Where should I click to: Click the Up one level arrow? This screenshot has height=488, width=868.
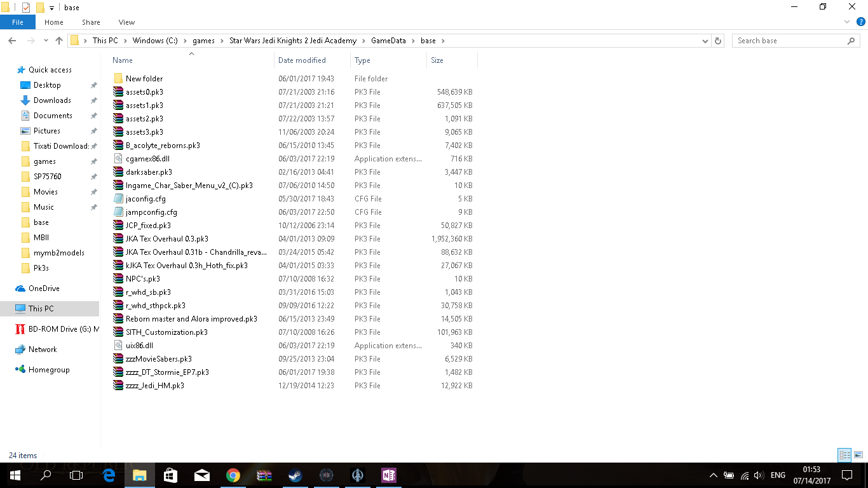click(x=59, y=41)
